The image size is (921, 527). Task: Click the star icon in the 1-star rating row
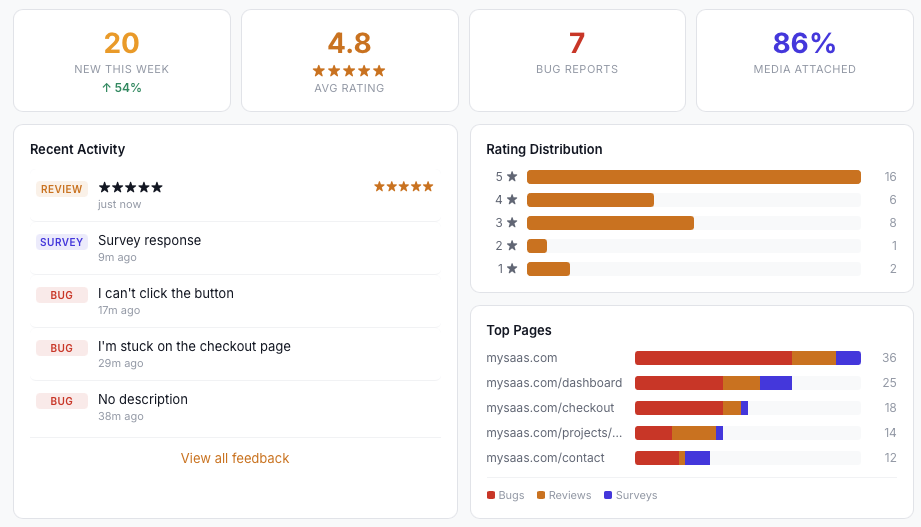pyautogui.click(x=512, y=269)
